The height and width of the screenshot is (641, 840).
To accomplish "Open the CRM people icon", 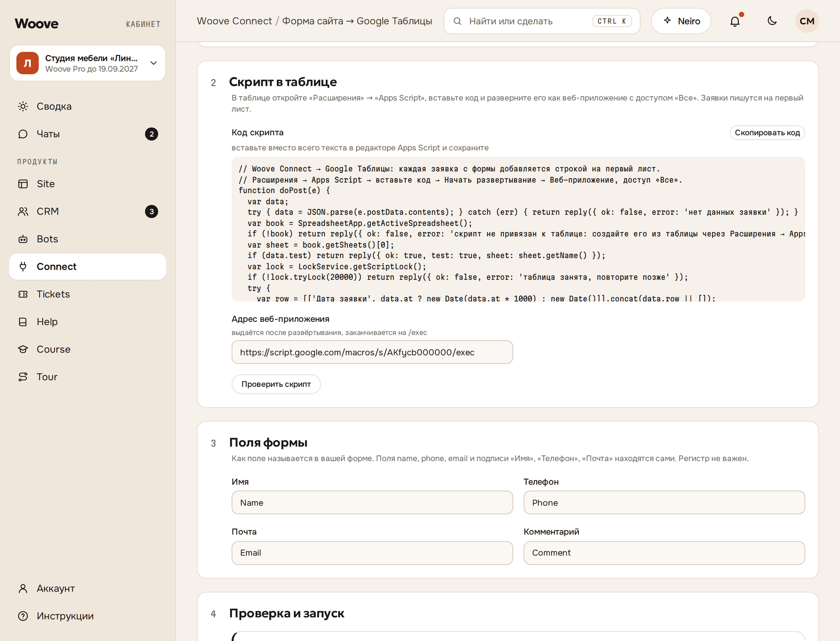I will point(23,211).
